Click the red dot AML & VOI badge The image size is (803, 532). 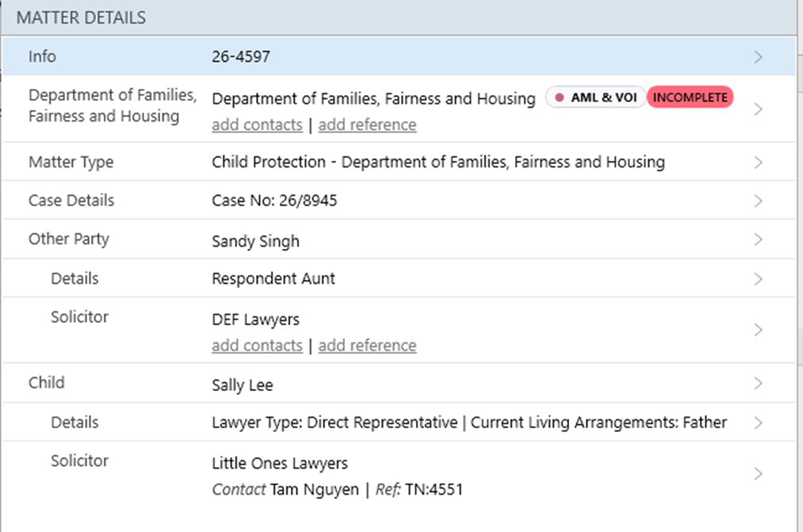click(x=596, y=98)
